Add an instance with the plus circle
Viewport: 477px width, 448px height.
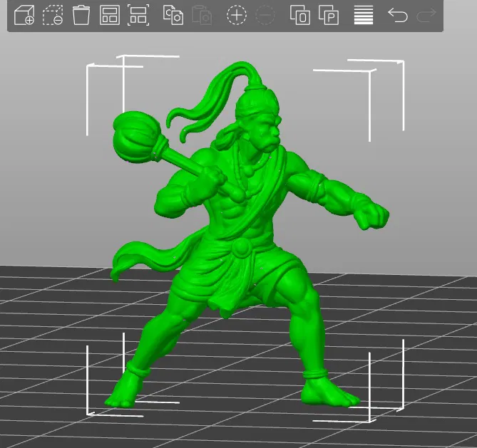tap(237, 15)
